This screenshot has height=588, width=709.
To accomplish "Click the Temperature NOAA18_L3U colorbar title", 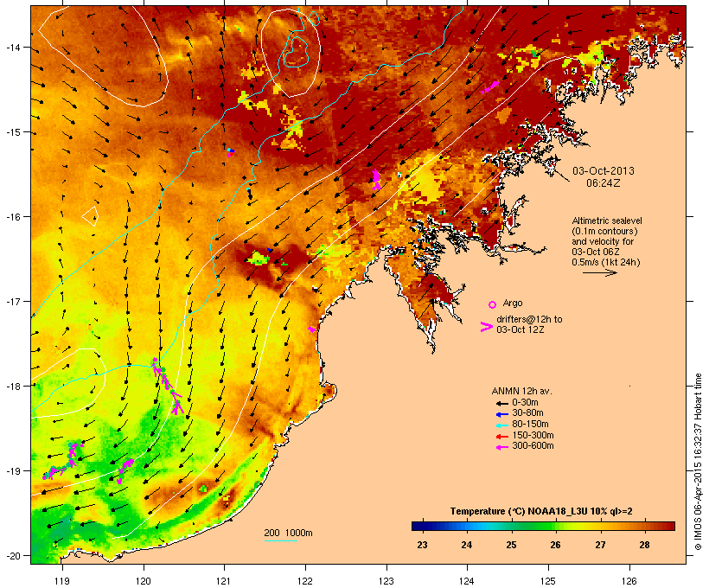I will (x=541, y=511).
